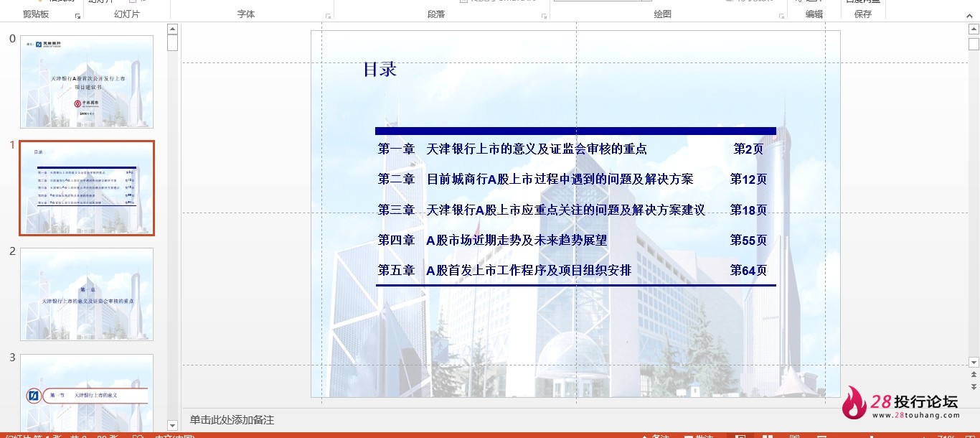This screenshot has width=980, height=438.
Task: Click the text 天津银行上市的意义及证监会审核的重点 on the slide
Action: (x=537, y=149)
